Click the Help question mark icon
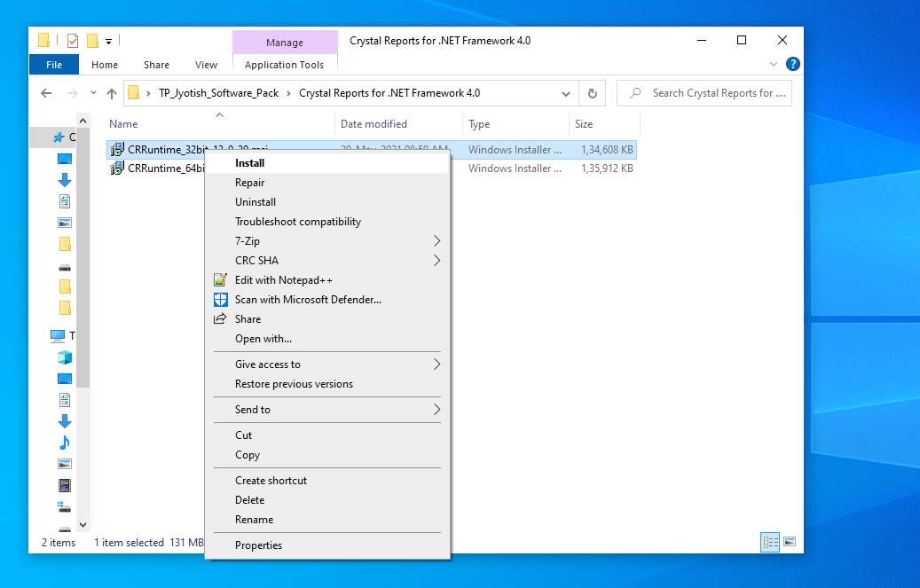920x588 pixels. coord(793,64)
